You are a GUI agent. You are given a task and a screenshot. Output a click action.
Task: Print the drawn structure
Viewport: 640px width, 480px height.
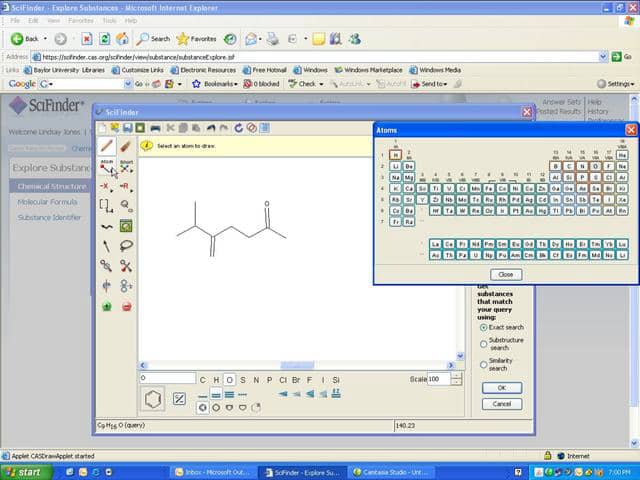(x=155, y=128)
